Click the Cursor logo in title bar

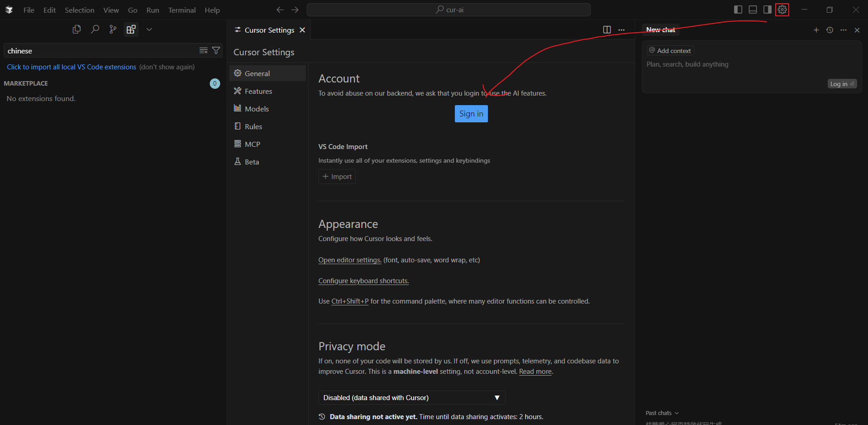[9, 10]
